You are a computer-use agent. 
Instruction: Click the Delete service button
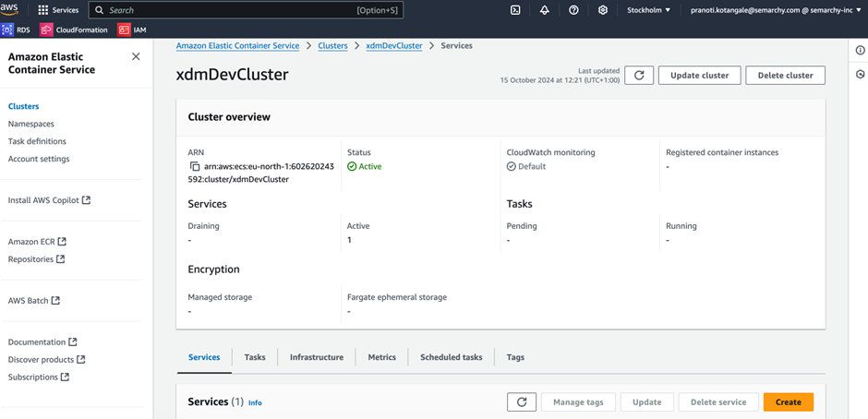(x=718, y=401)
